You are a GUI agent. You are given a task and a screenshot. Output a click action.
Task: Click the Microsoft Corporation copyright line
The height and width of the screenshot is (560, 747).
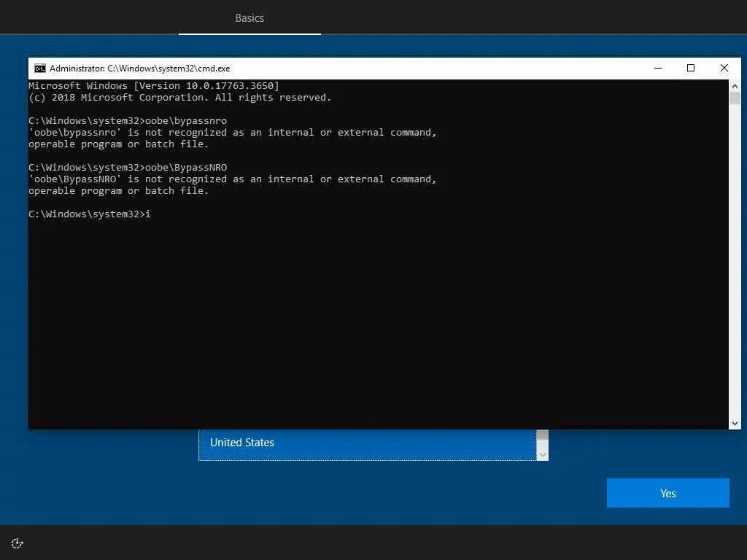pos(179,98)
